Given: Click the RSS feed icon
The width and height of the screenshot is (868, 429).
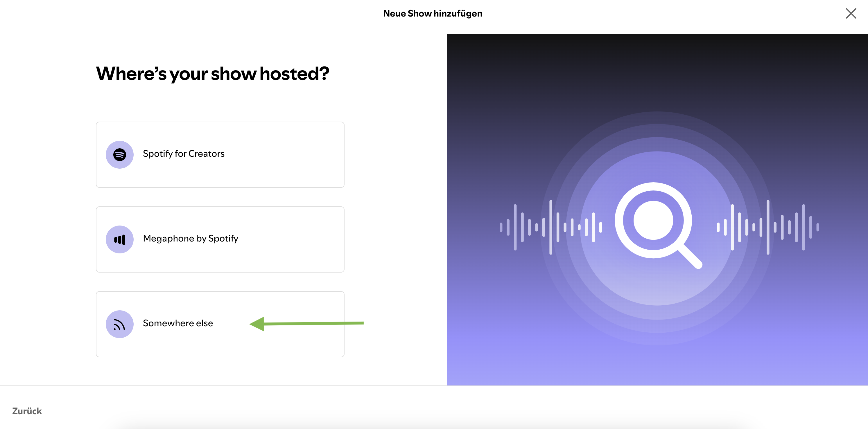Looking at the screenshot, I should tap(120, 324).
